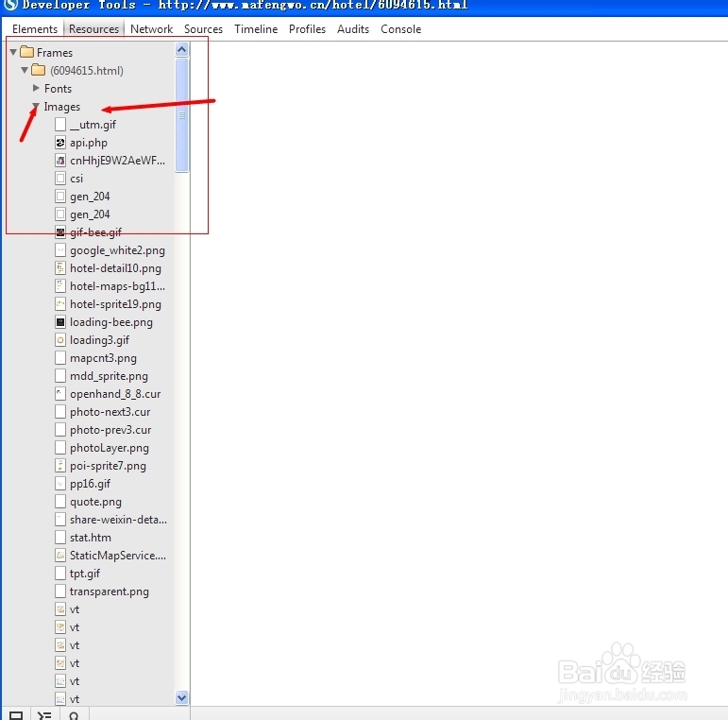
Task: Click the loading-bee.png thumbnail icon
Action: click(x=60, y=322)
